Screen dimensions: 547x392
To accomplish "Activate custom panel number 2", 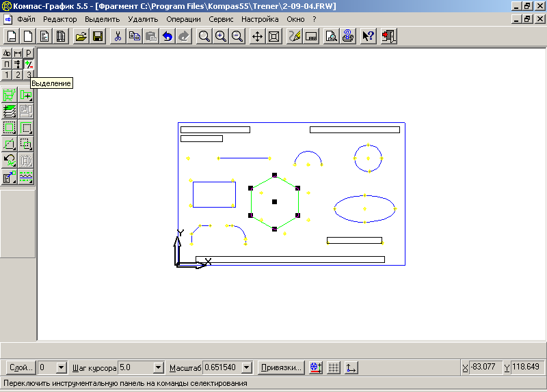I will pyautogui.click(x=18, y=75).
